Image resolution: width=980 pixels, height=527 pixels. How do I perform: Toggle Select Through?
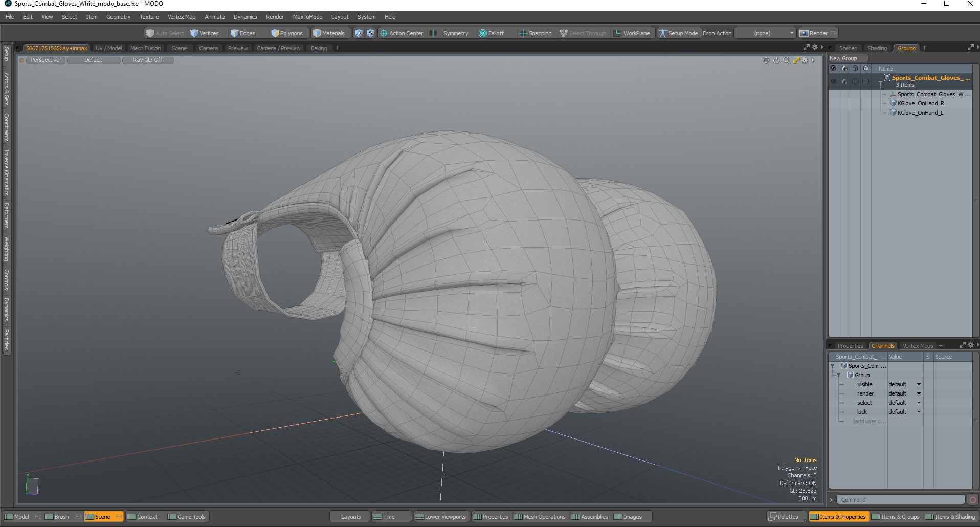tap(583, 33)
